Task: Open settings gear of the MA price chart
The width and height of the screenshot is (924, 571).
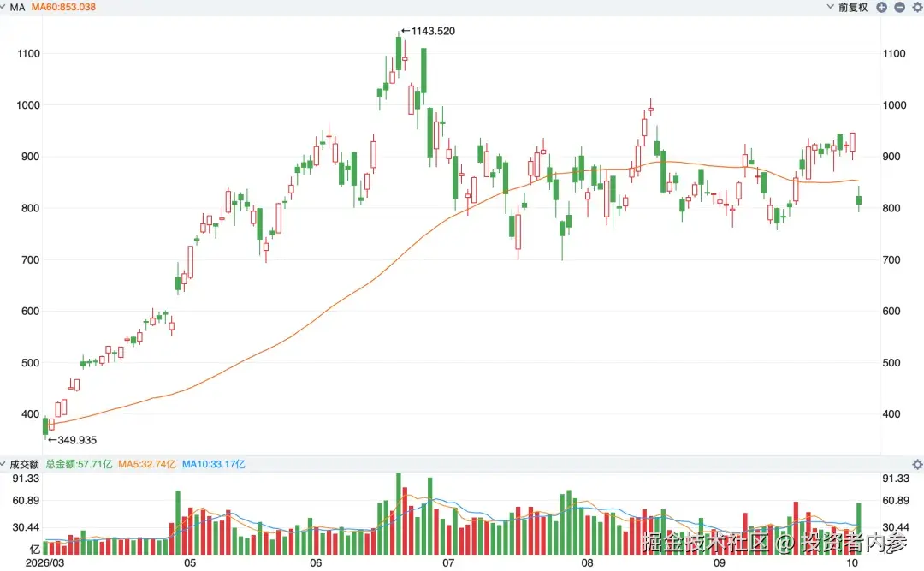Action: point(917,7)
